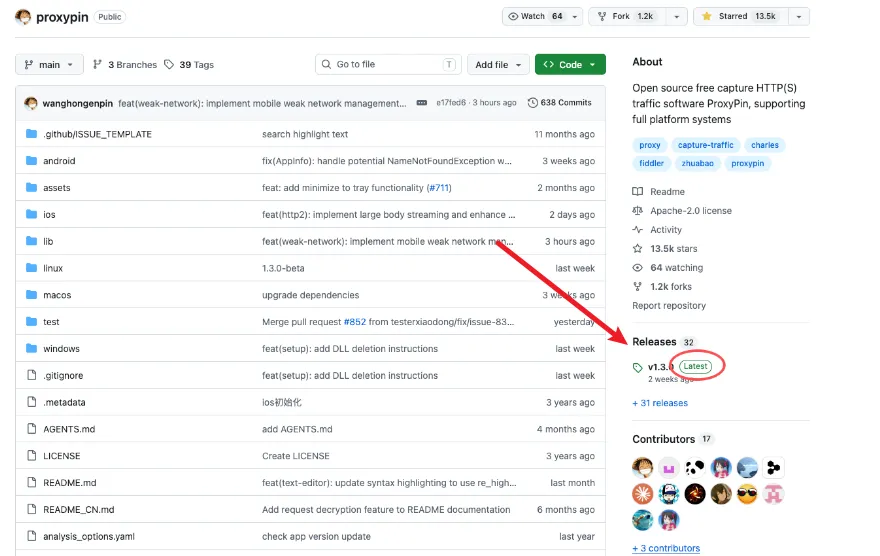
Task: Open the 638 Commits history link
Action: point(560,103)
